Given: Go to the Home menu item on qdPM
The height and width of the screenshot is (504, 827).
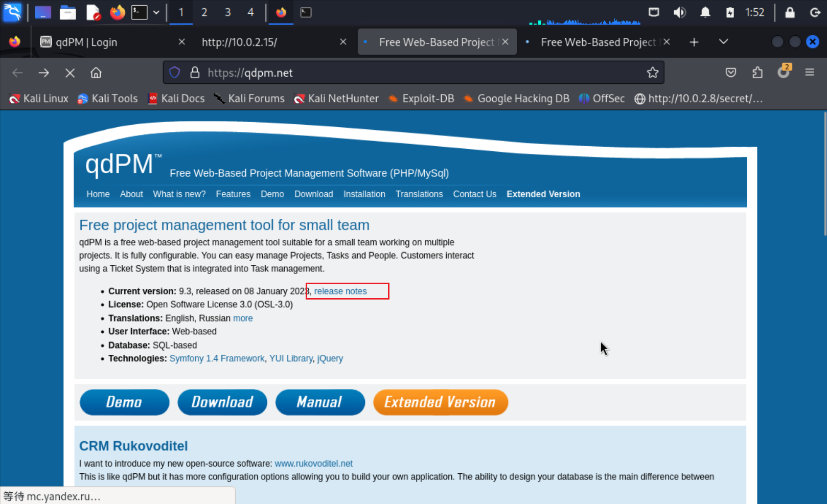Looking at the screenshot, I should pos(98,194).
